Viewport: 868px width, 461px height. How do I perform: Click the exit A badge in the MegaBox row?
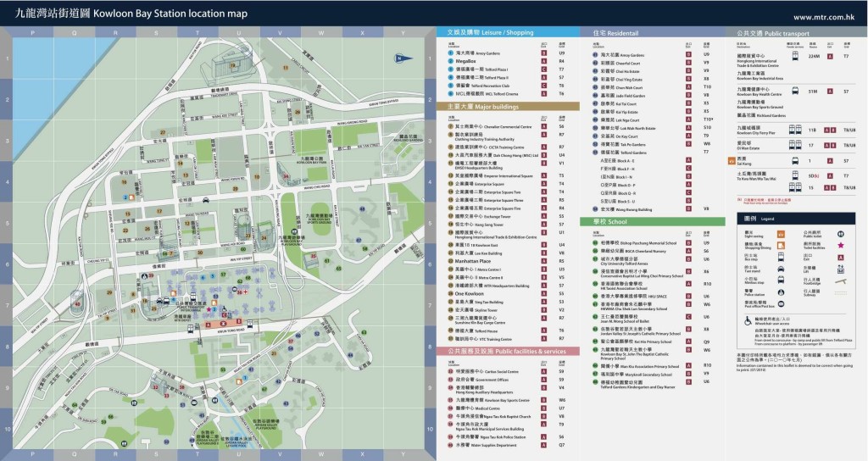(544, 61)
